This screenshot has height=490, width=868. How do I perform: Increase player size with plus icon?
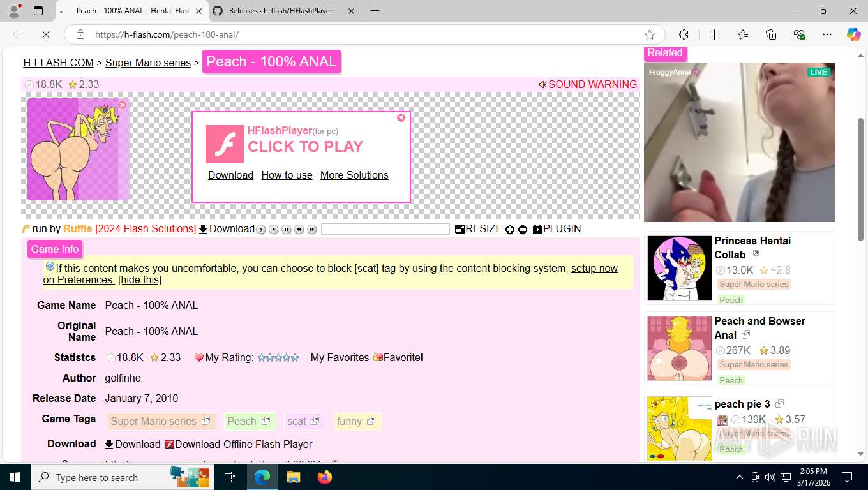pyautogui.click(x=510, y=230)
